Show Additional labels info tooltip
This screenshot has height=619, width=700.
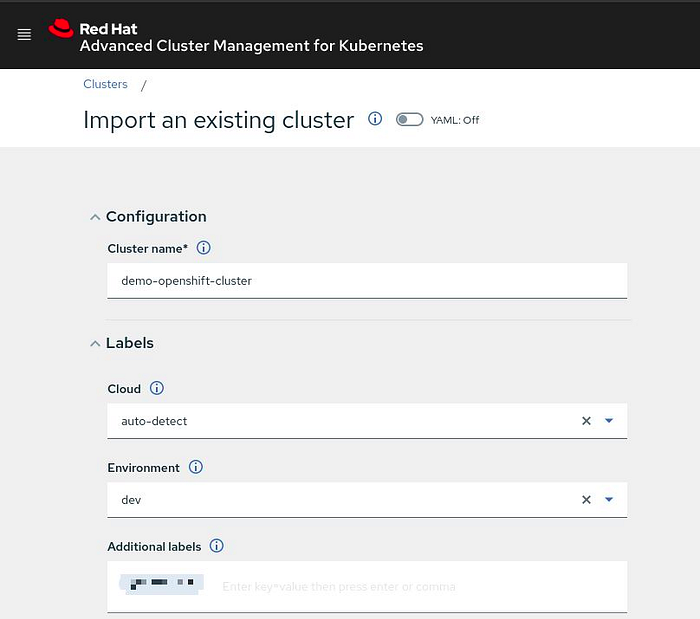217,545
